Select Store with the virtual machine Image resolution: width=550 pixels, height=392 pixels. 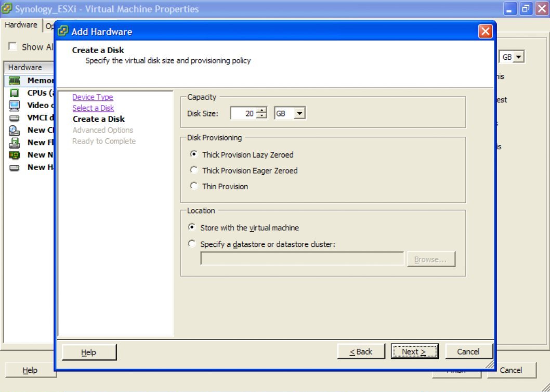(x=192, y=227)
